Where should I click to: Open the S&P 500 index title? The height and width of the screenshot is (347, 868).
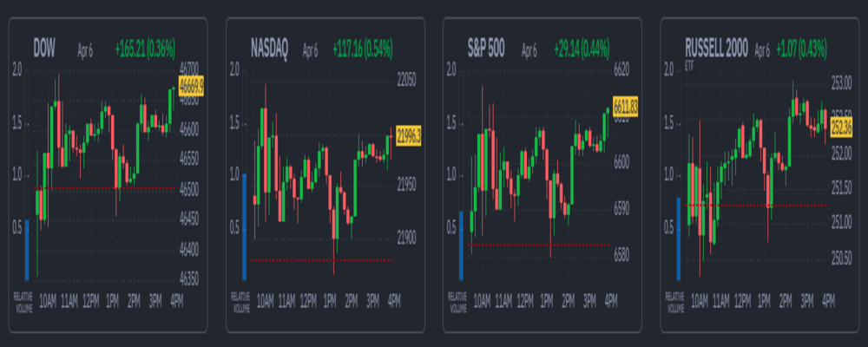click(x=486, y=49)
